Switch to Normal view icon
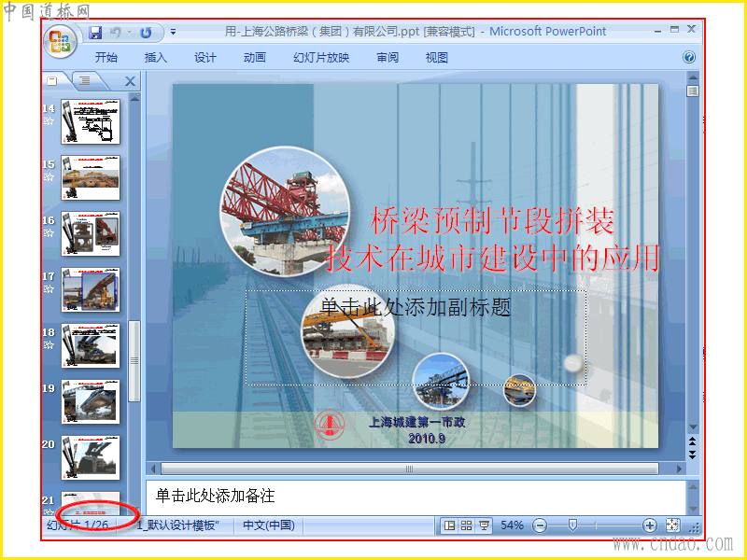747x560 pixels. 449,525
